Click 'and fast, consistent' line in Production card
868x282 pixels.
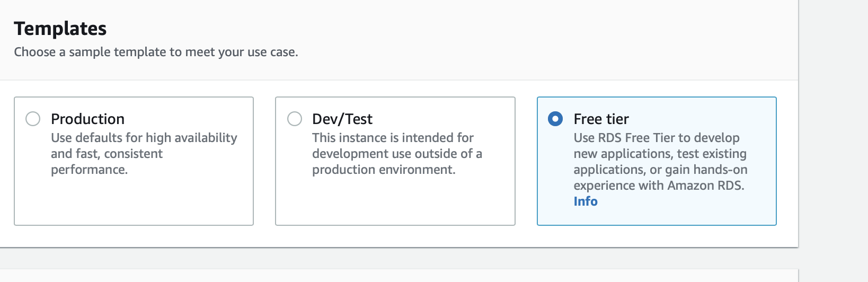107,154
